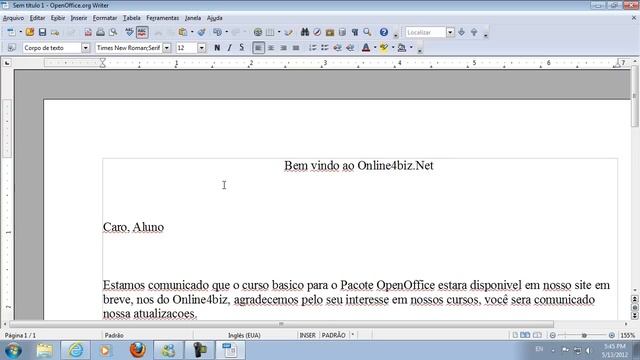Screen dimensions: 640x360
Task: Click the Table insert icon
Action: (270, 32)
